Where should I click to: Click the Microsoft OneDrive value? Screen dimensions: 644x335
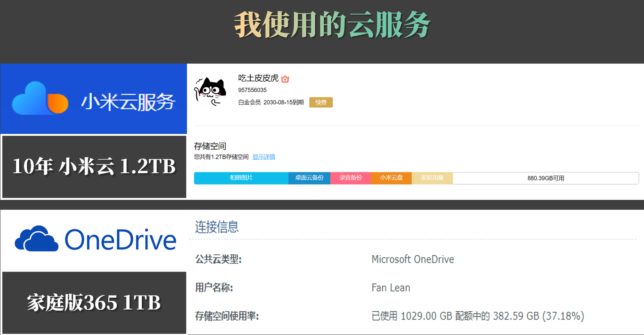click(x=413, y=259)
